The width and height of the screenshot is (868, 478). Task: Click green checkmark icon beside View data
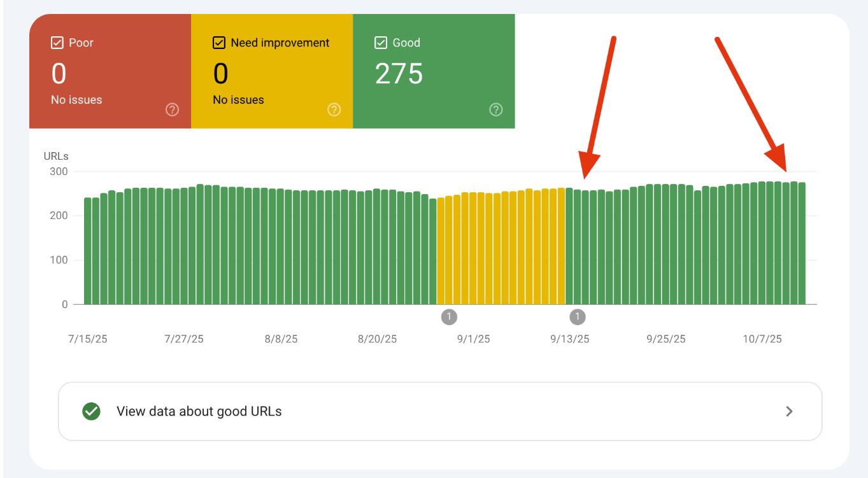point(92,411)
